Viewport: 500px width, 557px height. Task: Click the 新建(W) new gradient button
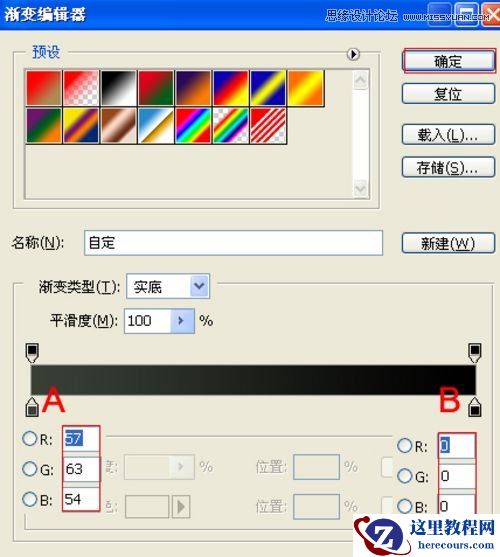449,243
